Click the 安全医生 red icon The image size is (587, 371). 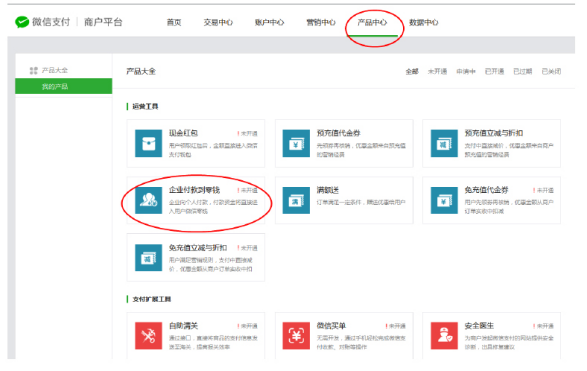tap(444, 335)
